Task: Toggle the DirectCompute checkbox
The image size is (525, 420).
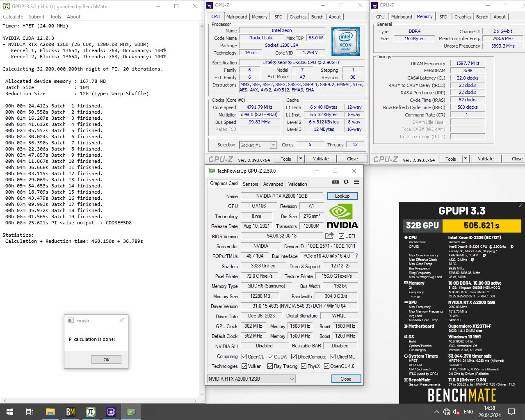Action: [x=294, y=357]
